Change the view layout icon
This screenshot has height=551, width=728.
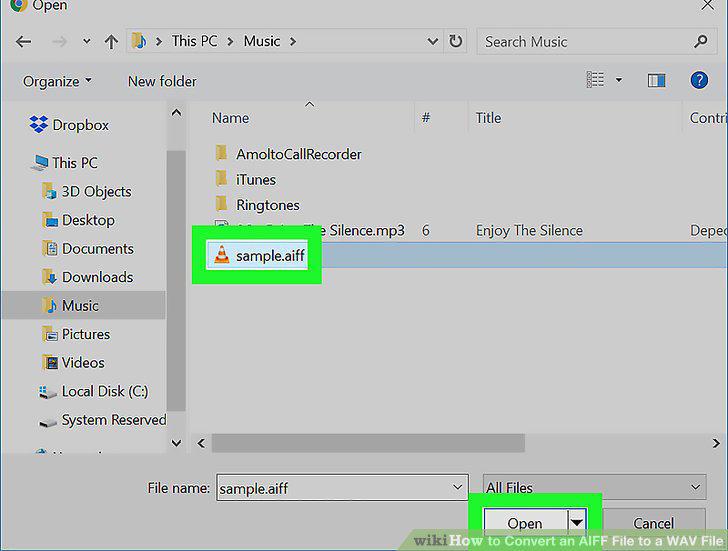click(x=595, y=80)
